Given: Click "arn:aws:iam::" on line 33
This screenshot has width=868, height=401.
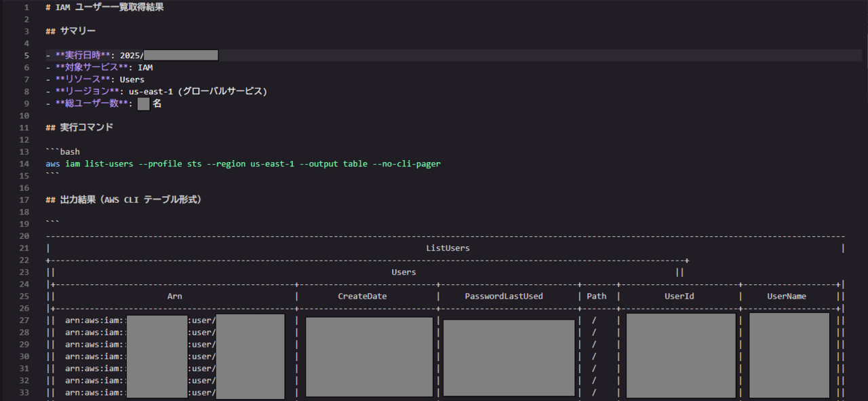Looking at the screenshot, I should (x=96, y=392).
